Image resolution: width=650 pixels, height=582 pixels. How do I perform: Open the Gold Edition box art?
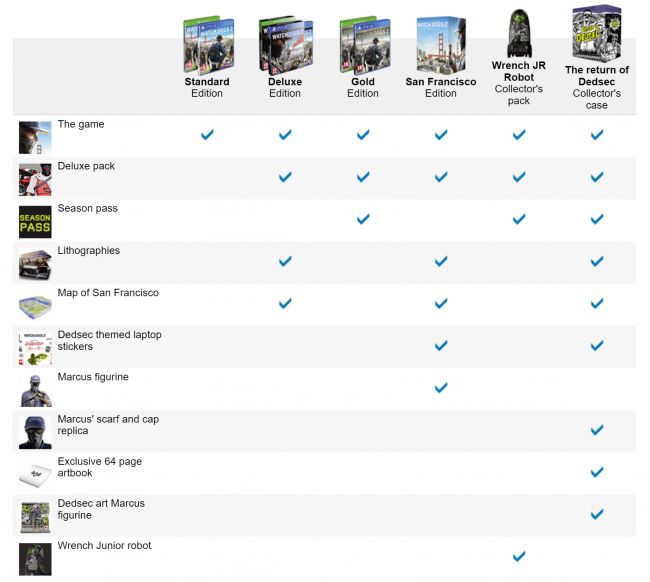tap(362, 44)
